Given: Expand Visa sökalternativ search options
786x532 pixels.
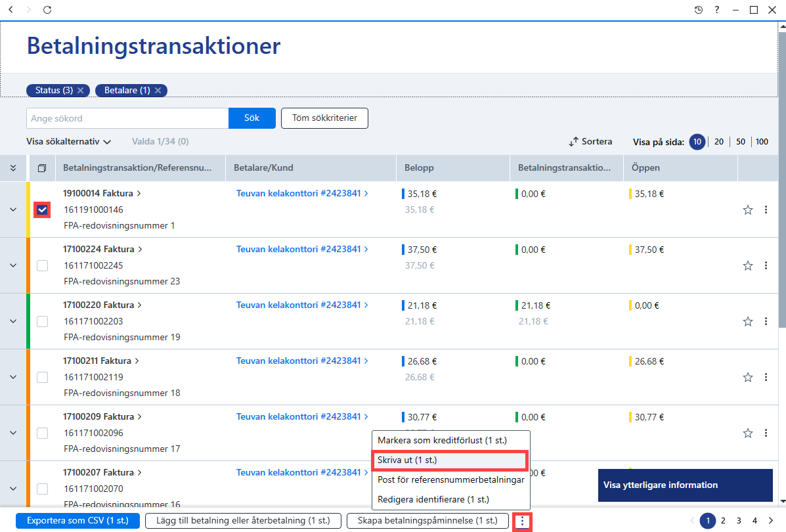Looking at the screenshot, I should [x=68, y=142].
